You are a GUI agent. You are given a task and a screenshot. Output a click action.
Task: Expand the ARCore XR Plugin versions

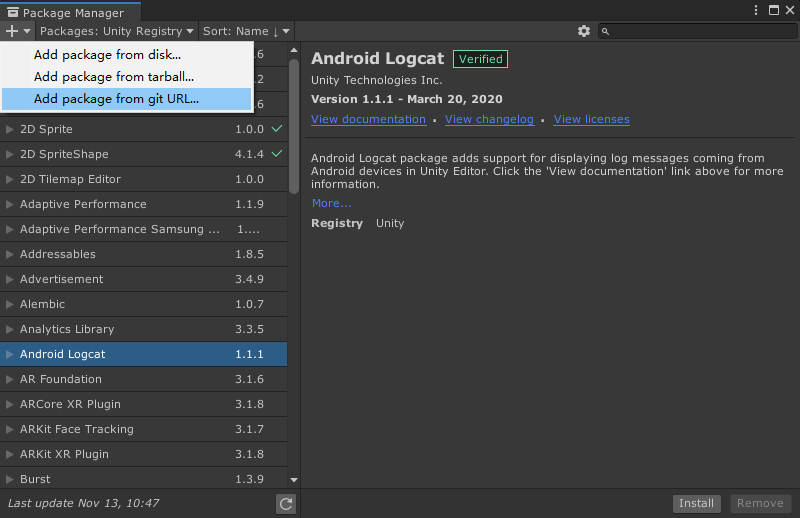click(x=9, y=404)
